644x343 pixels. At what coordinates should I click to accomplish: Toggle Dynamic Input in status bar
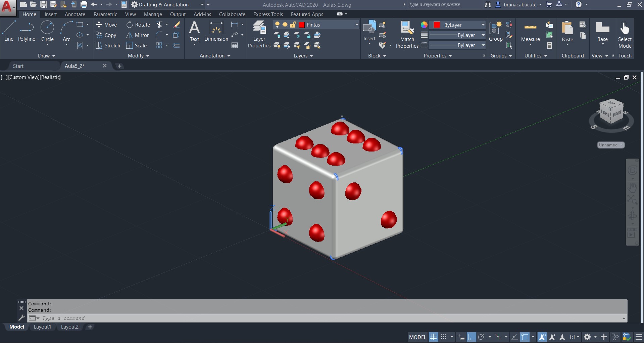(x=461, y=337)
